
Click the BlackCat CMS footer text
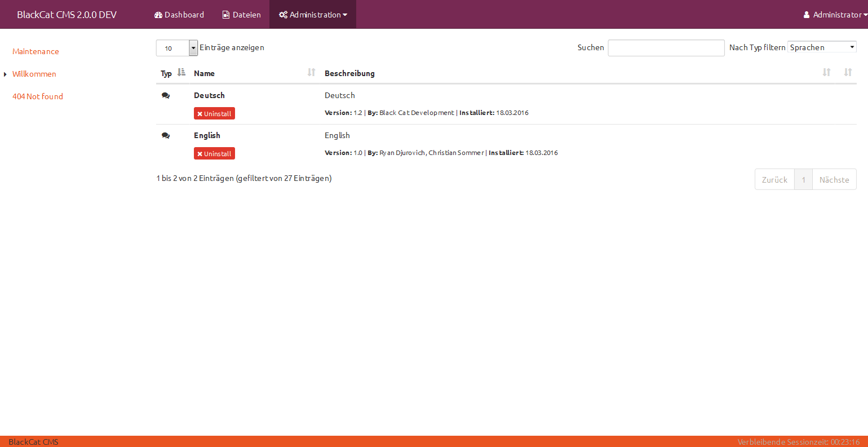[x=33, y=442]
